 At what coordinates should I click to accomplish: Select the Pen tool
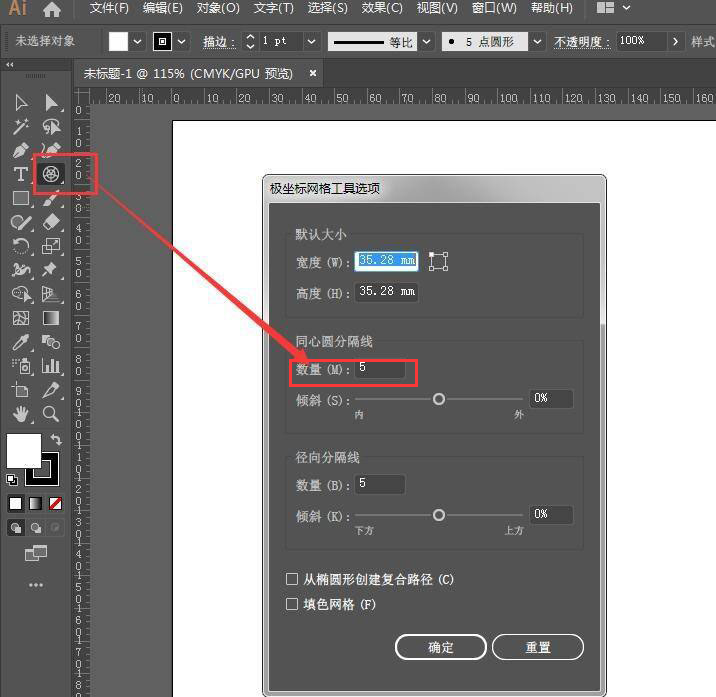coord(21,150)
